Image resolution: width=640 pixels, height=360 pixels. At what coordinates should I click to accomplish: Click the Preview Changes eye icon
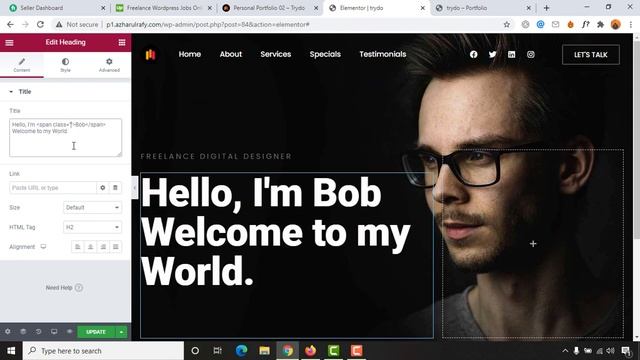(x=69, y=332)
